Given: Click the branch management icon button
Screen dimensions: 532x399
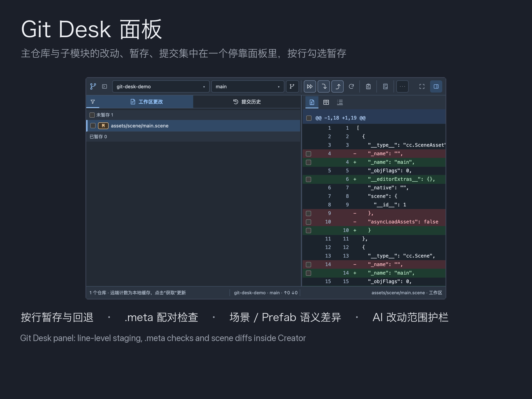Looking at the screenshot, I should click(292, 87).
